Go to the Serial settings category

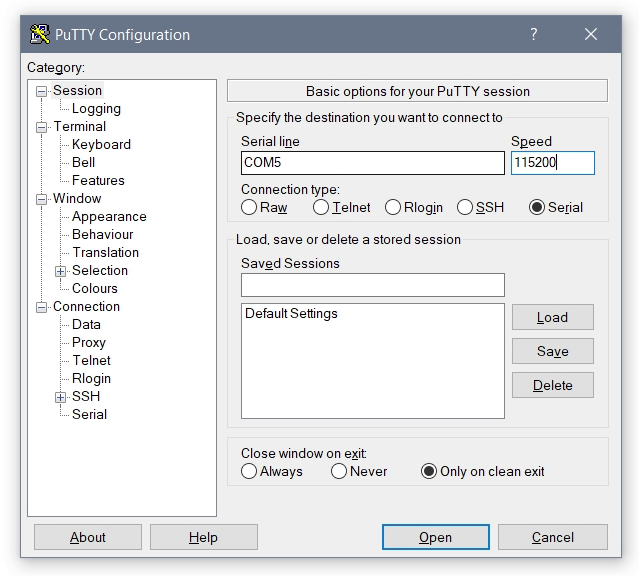[x=89, y=414]
